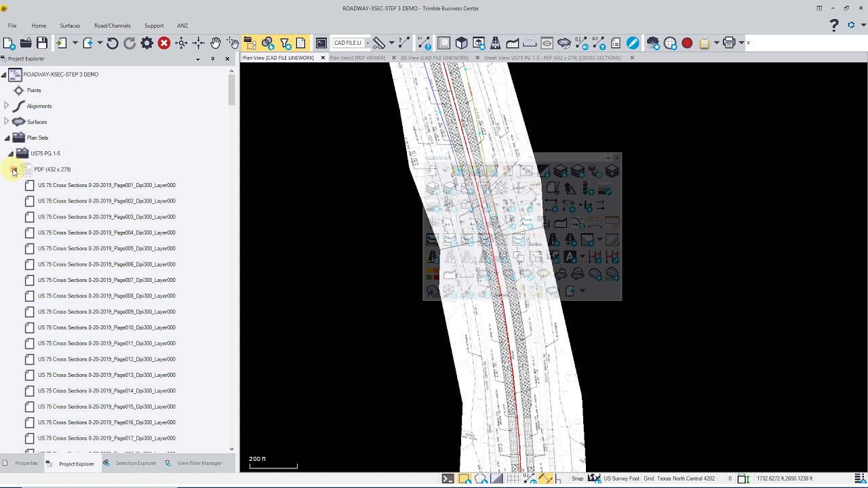Screen dimensions: 868x488
Task: Click the Redo arrow icon
Action: [130, 43]
